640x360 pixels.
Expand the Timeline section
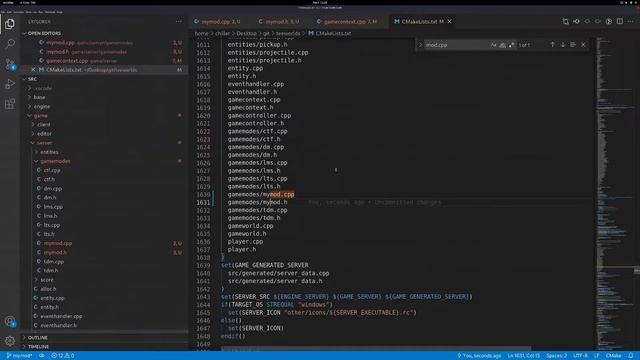[38, 347]
